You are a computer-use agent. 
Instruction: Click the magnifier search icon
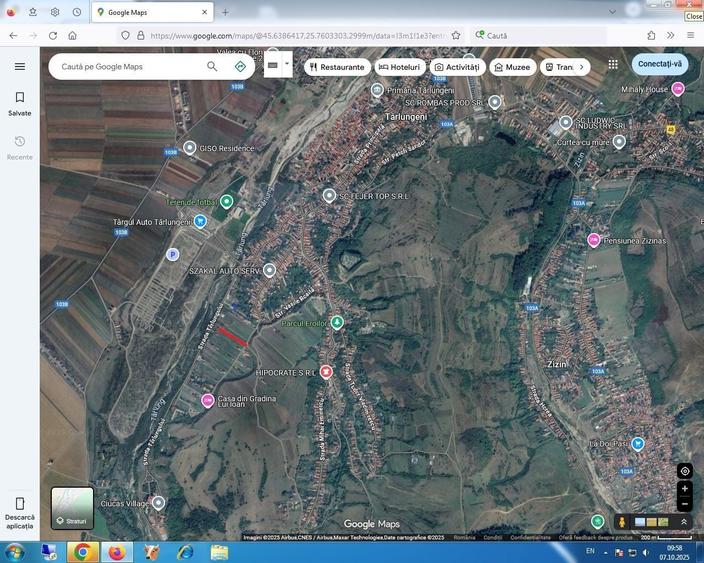coord(212,66)
